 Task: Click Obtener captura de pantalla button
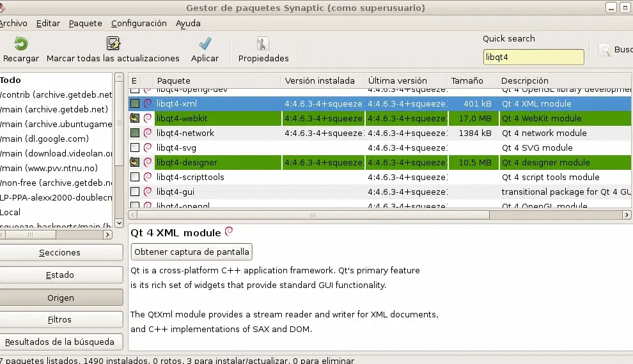(191, 252)
